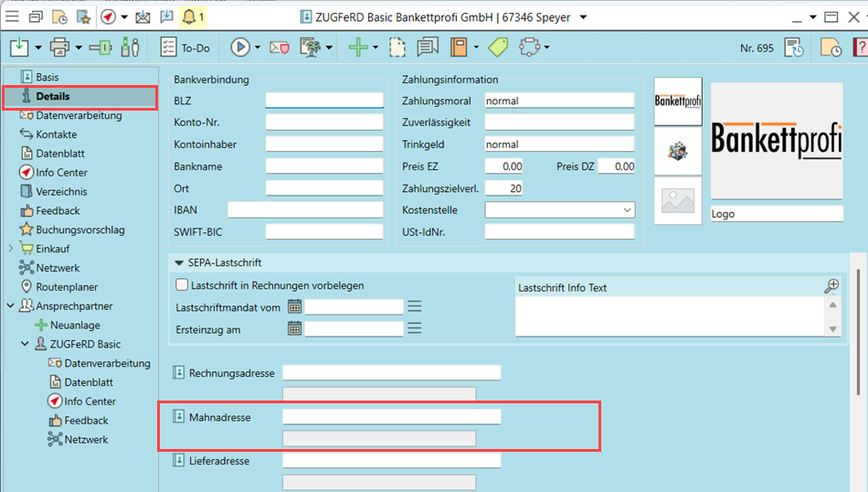Click the hamburger menu icon at top left
868x492 pixels.
point(12,16)
